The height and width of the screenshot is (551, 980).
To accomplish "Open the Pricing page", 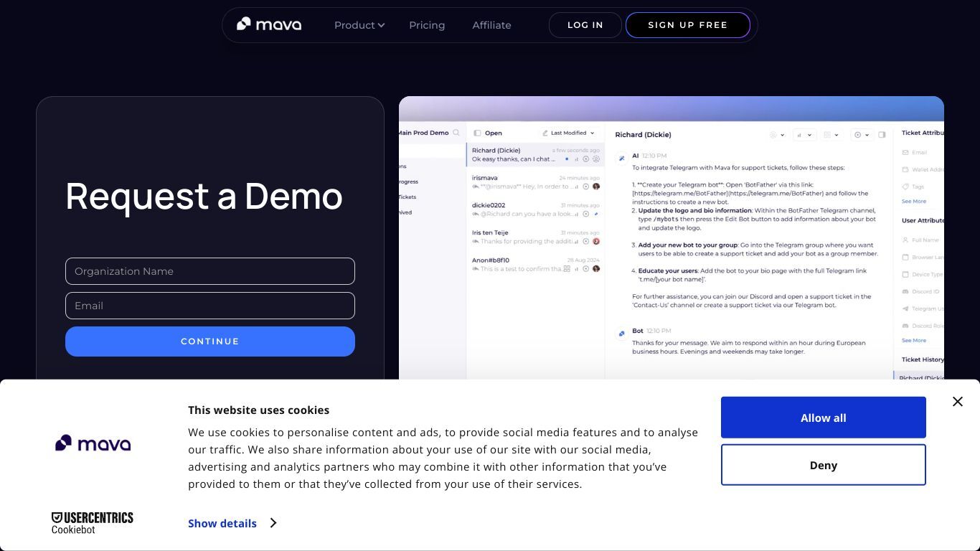I will (427, 25).
